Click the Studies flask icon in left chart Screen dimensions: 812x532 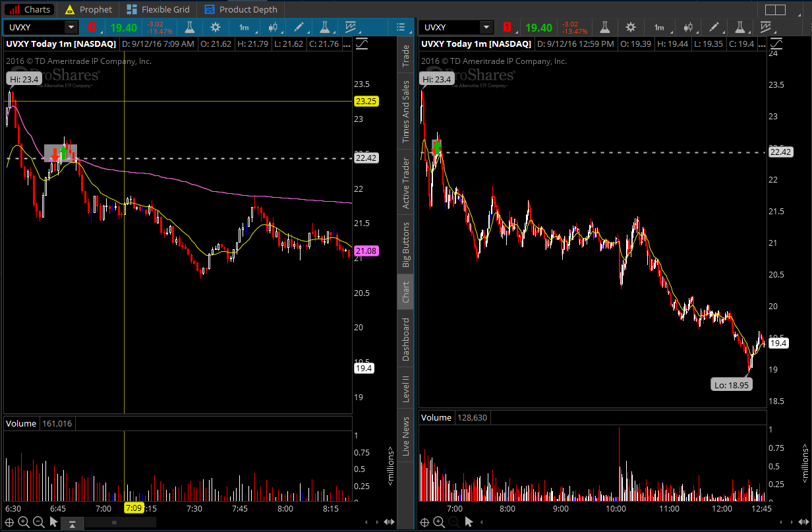(x=189, y=27)
